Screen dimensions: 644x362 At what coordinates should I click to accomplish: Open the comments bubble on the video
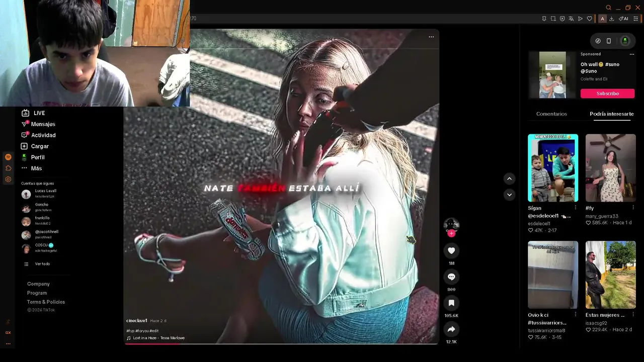(x=451, y=277)
